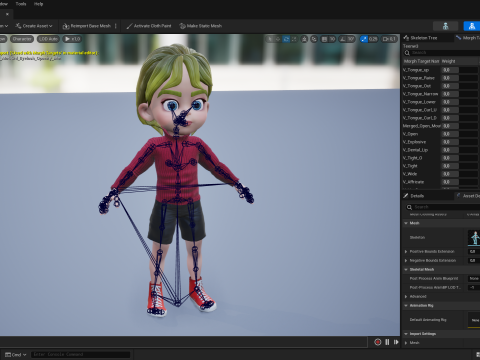Open the Character viewport menu
480x360 pixels.
[22, 39]
